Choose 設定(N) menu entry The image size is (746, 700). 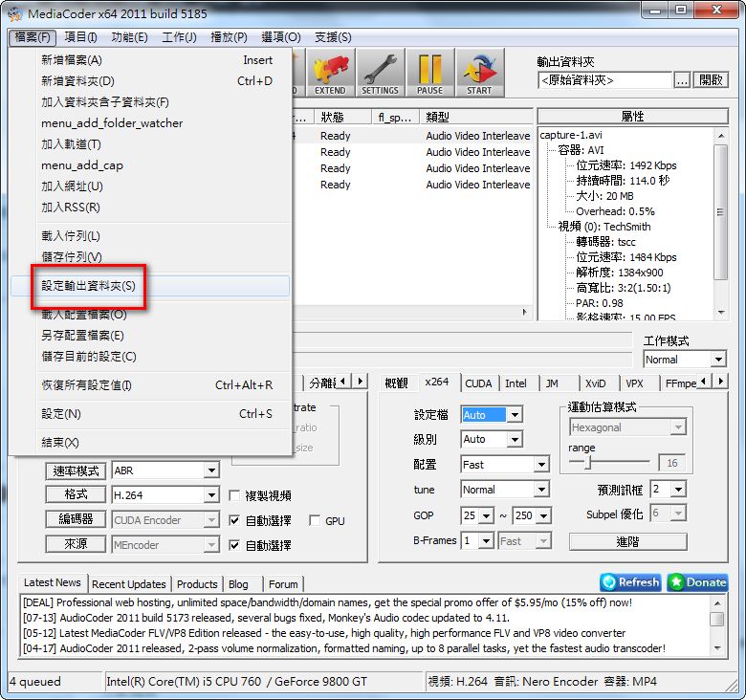coord(150,414)
